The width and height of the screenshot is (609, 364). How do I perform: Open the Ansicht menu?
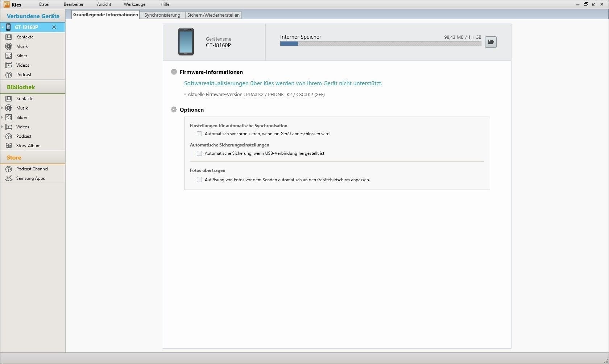click(104, 4)
